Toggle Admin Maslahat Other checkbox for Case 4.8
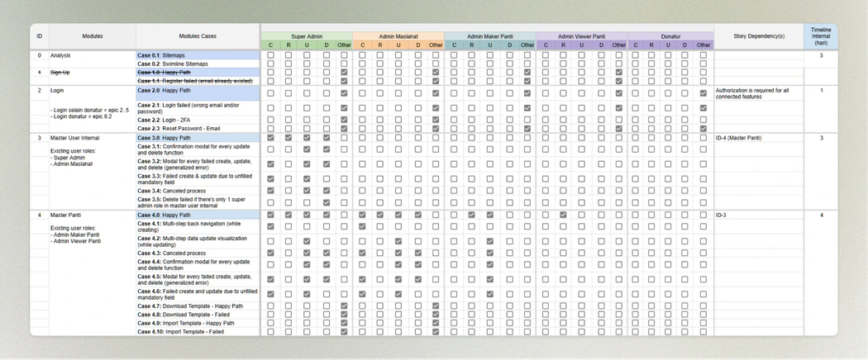The image size is (868, 360). [x=436, y=315]
